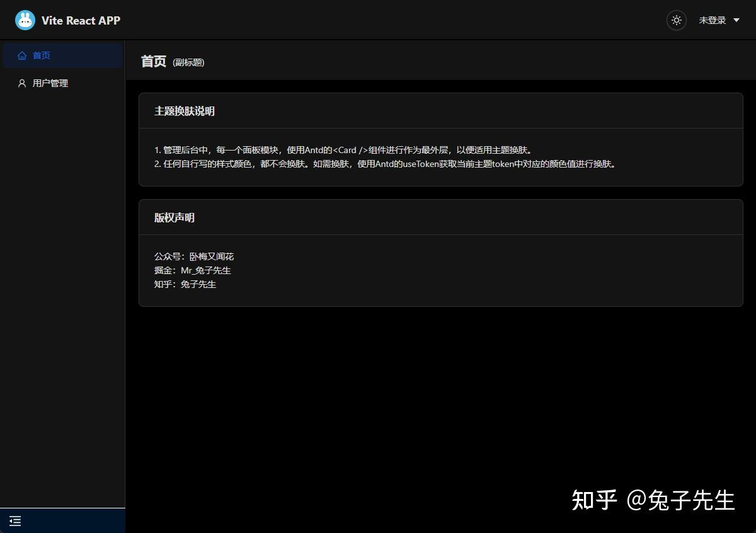Select the house icon in the navigation menu
Screen dimensions: 756x533
[x=22, y=55]
